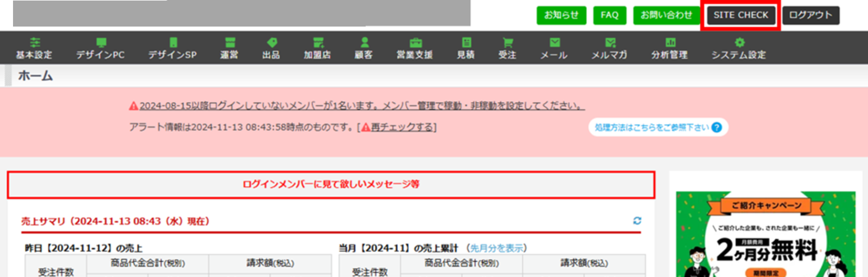Viewport: 868px width, 277px height.
Task: Open the システム設定 menu label
Action: pos(739,55)
